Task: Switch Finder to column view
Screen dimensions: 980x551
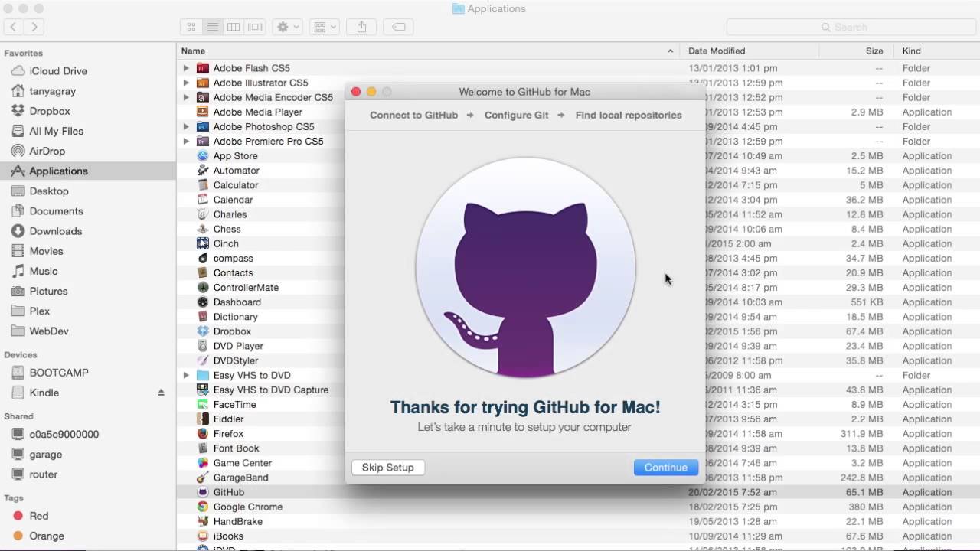Action: (234, 27)
